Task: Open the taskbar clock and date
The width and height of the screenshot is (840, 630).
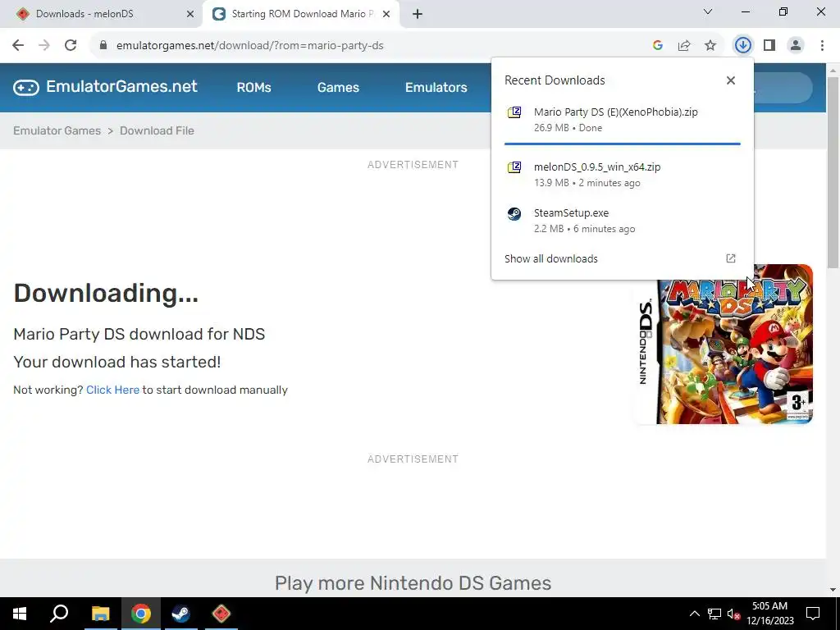Action: point(769,614)
